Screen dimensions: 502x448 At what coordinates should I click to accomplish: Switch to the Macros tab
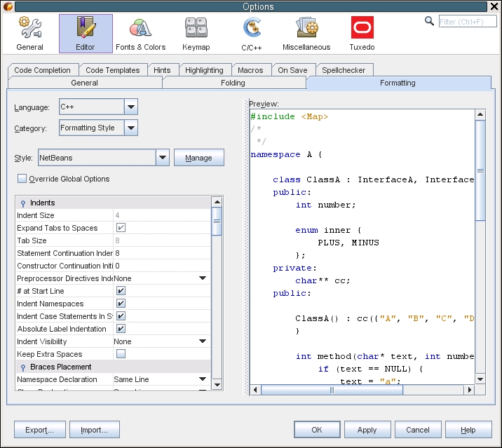[250, 70]
